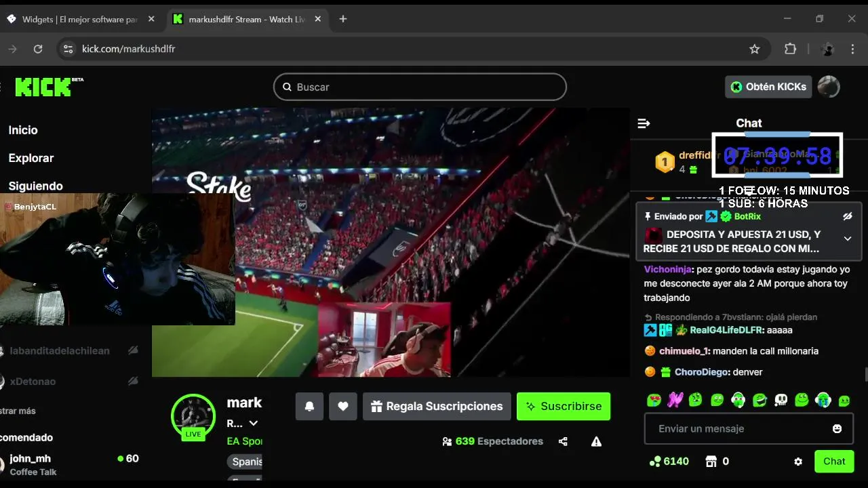868x488 pixels.
Task: Click the 639 Espectadores viewer count
Action: tap(492, 441)
